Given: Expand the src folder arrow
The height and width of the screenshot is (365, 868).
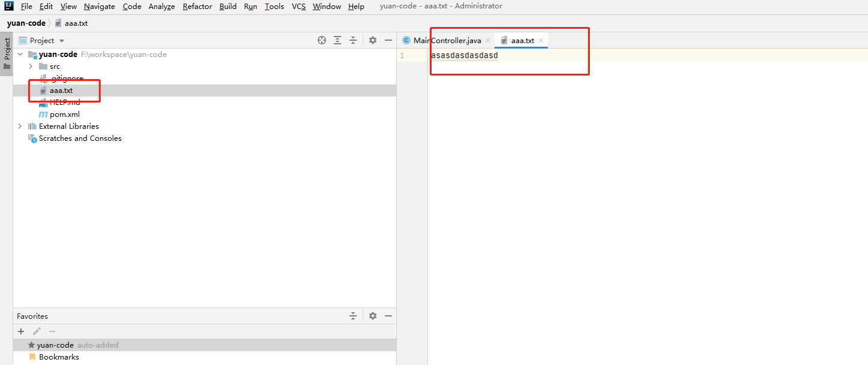Looking at the screenshot, I should coord(31,67).
